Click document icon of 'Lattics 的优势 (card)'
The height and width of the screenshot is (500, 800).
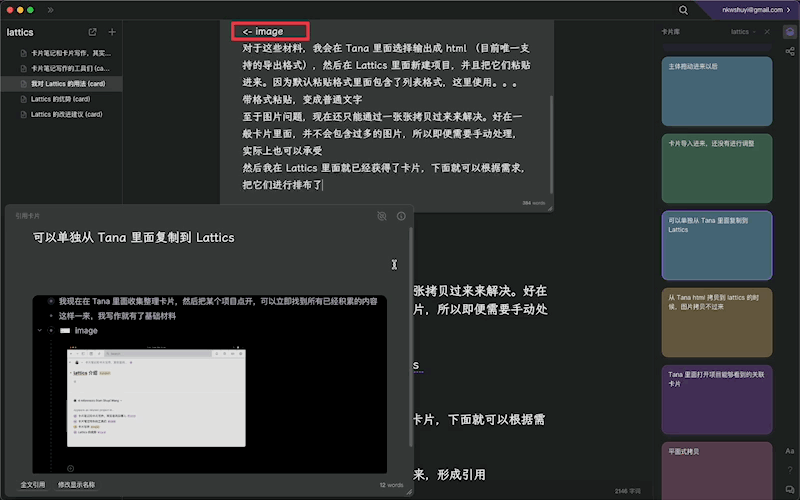click(x=23, y=99)
